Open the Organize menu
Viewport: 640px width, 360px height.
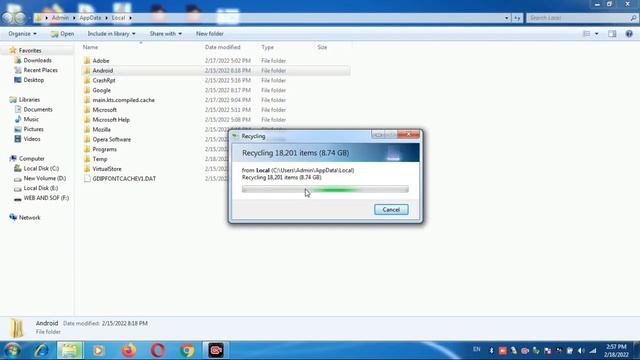click(22, 34)
